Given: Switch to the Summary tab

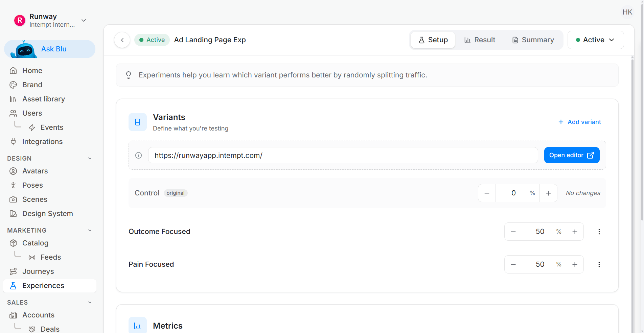Looking at the screenshot, I should [533, 40].
